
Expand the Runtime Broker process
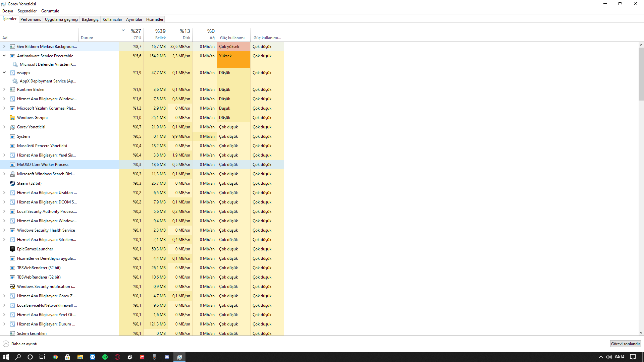4,89
